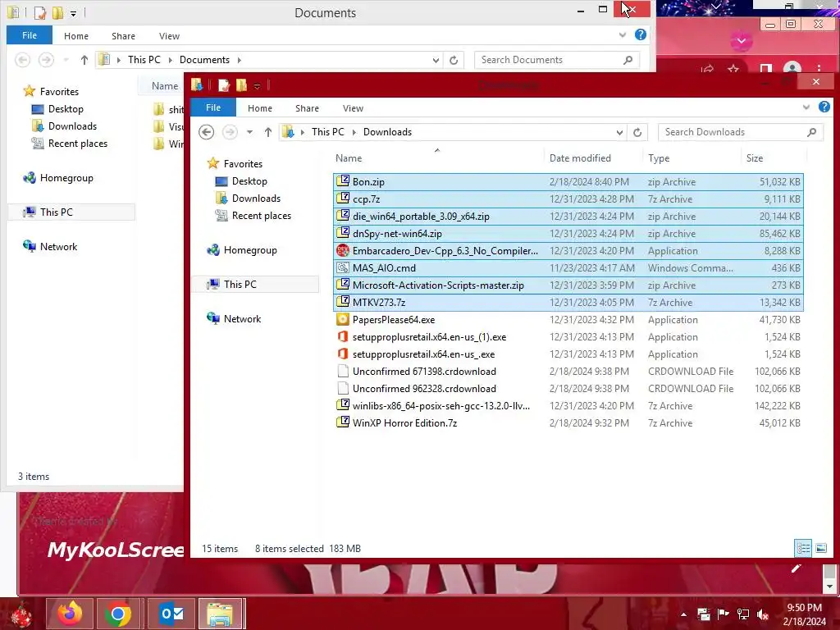Expand Downloads breadcrumb arrow after This PC
This screenshot has height=630, width=840.
coord(354,132)
